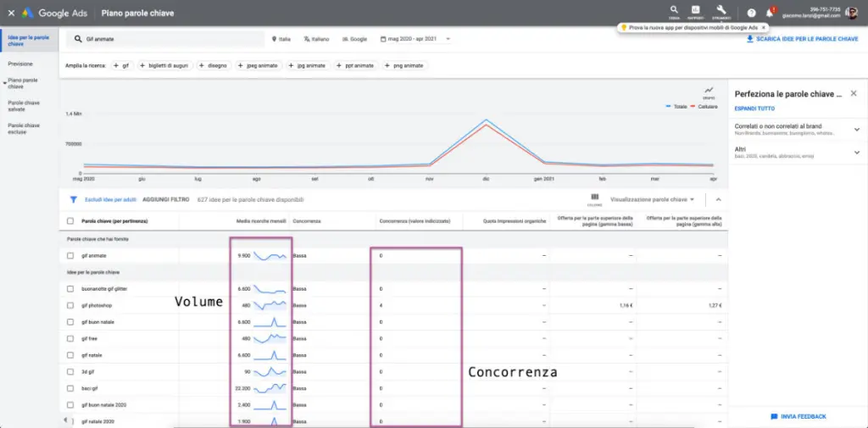Add 'png animate' suggestion chip
This screenshot has height=428, width=868.
click(x=405, y=65)
